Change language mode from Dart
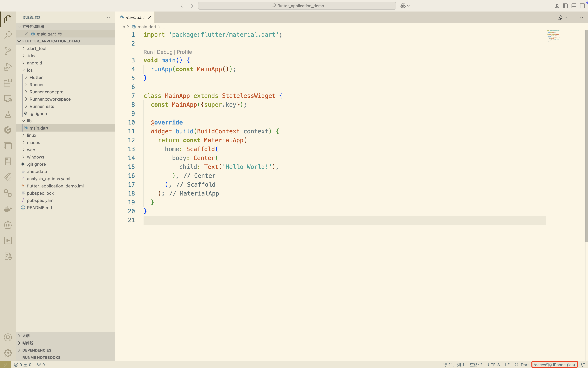This screenshot has width=588, height=368. (x=524, y=365)
